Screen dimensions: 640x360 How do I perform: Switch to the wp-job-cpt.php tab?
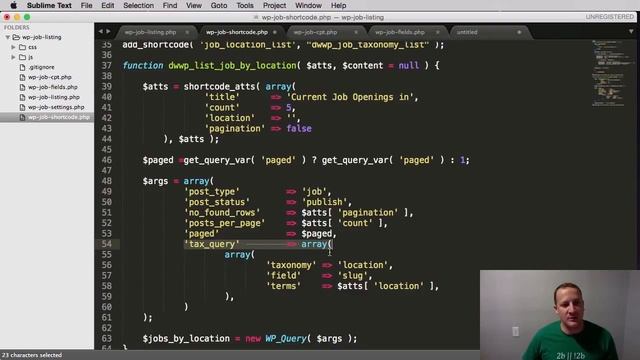(315, 32)
